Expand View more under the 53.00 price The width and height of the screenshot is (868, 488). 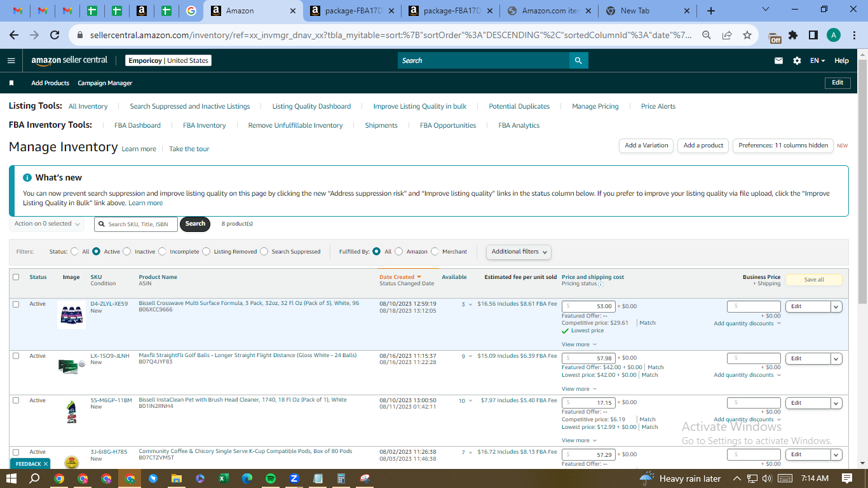579,344
